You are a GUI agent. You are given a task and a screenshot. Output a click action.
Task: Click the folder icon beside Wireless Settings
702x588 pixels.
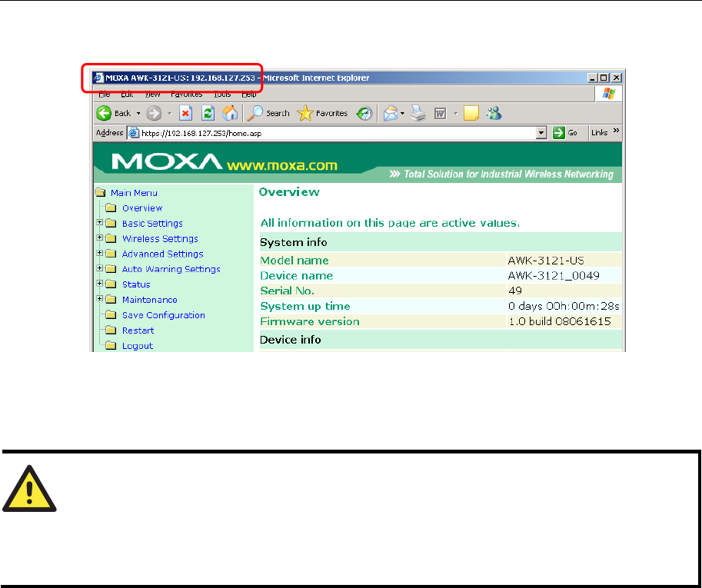coord(111,238)
